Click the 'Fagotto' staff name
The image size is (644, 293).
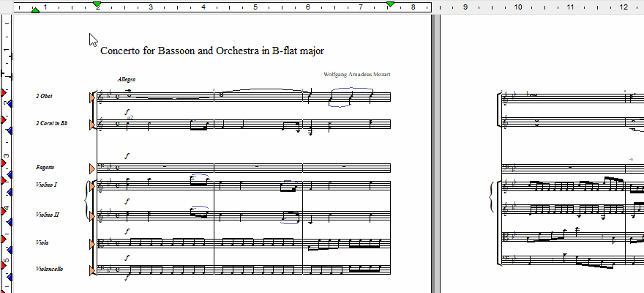tap(45, 168)
